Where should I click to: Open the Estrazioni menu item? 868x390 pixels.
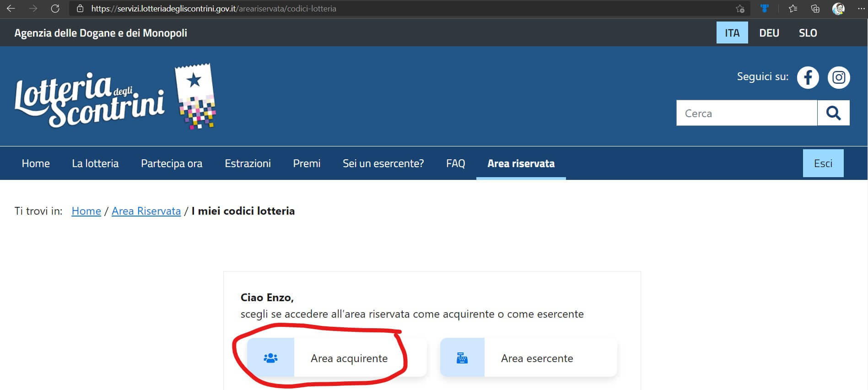248,163
